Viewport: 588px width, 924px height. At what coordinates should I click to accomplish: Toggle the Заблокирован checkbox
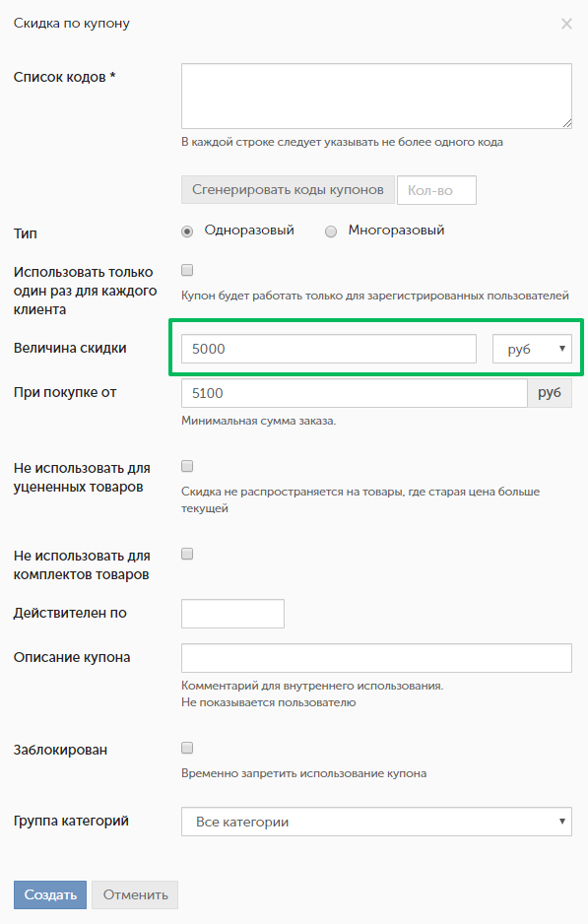click(x=187, y=748)
